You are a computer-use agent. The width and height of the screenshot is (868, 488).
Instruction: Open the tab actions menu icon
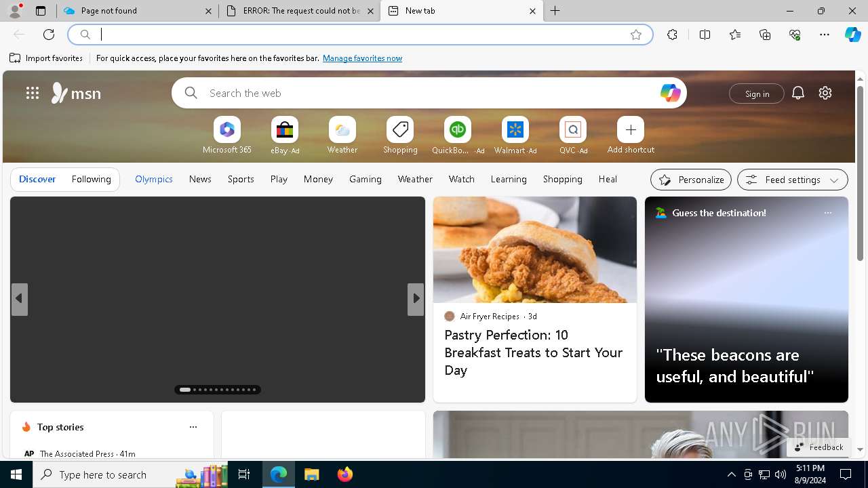(x=41, y=11)
